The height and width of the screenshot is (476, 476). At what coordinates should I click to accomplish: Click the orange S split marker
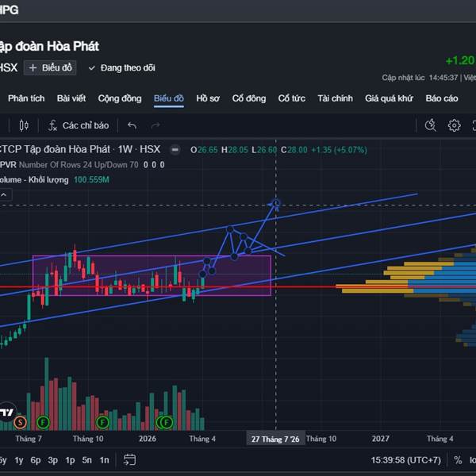click(x=21, y=422)
